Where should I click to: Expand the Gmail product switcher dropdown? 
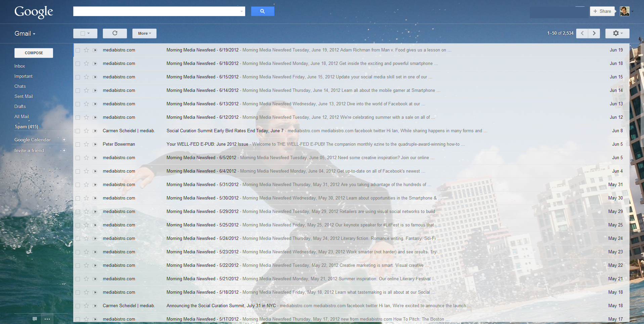coord(25,33)
